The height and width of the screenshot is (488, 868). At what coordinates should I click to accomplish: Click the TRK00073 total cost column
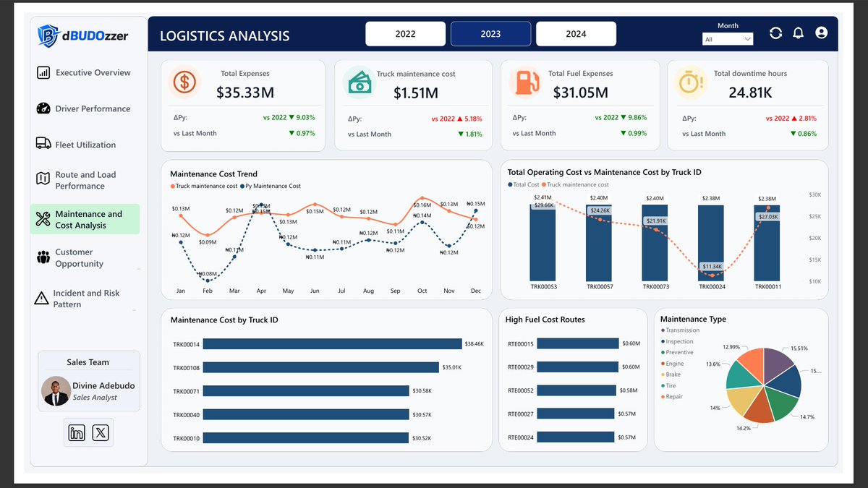click(655, 243)
